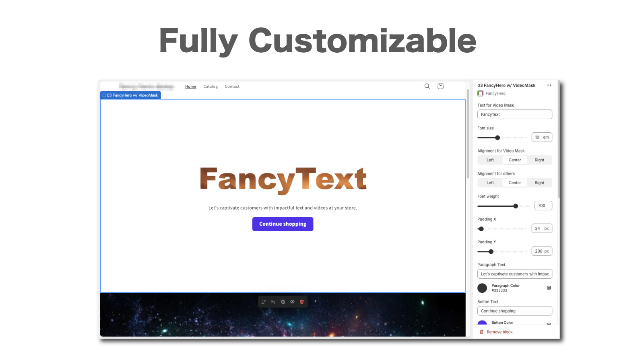Open the Contact nav item

click(232, 86)
